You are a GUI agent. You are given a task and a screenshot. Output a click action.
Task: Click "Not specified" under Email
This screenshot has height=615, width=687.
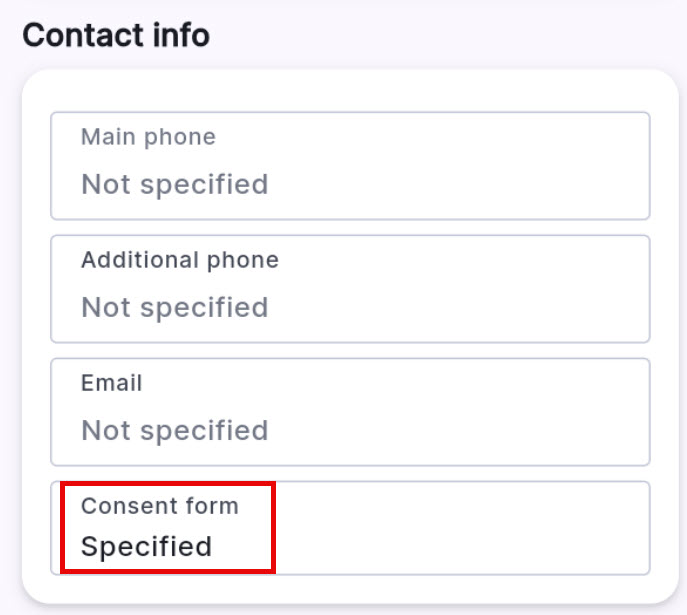point(175,430)
